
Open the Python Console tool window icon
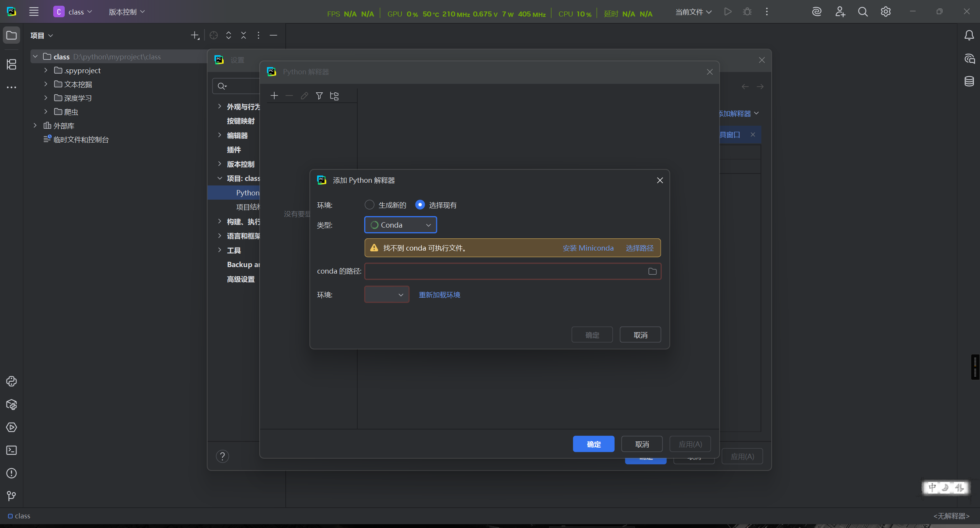[11, 381]
